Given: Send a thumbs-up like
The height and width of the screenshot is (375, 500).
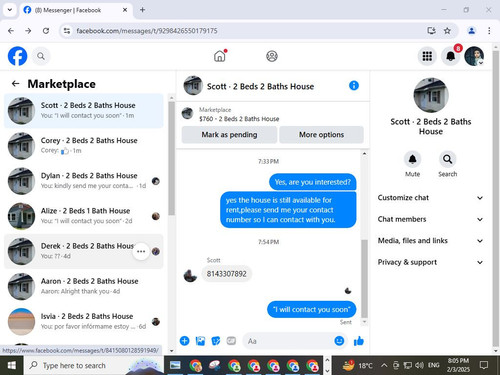Looking at the screenshot, I should [x=359, y=341].
